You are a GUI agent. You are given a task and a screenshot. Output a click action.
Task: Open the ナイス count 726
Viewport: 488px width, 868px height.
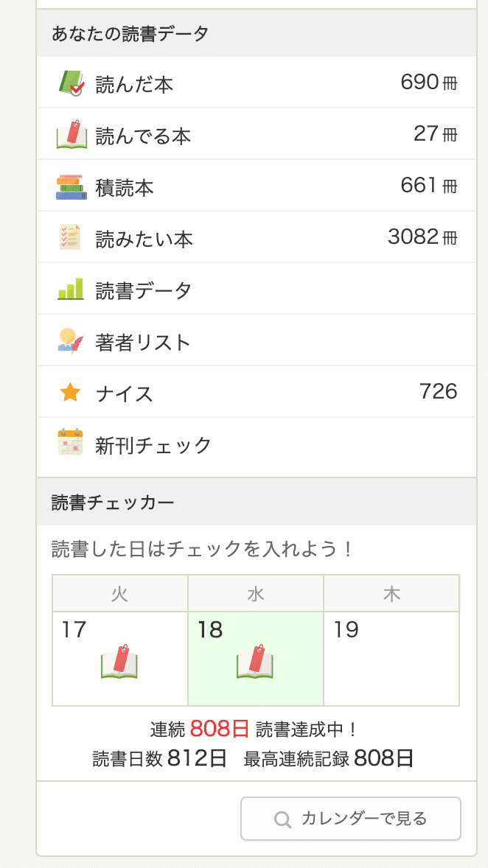coord(438,391)
